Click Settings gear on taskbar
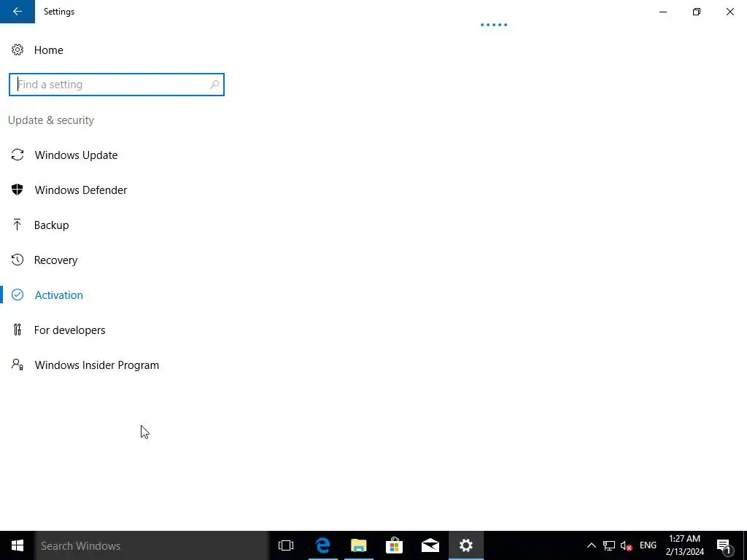The image size is (747, 560). 466,545
